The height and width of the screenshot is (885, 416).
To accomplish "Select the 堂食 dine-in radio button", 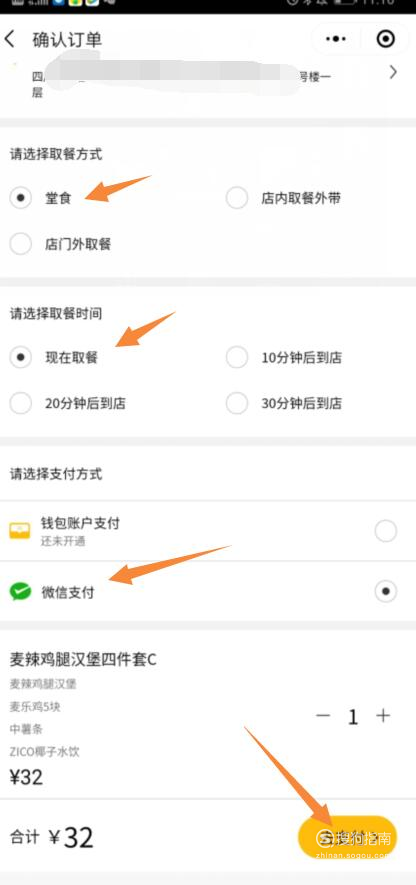I will pos(21,198).
